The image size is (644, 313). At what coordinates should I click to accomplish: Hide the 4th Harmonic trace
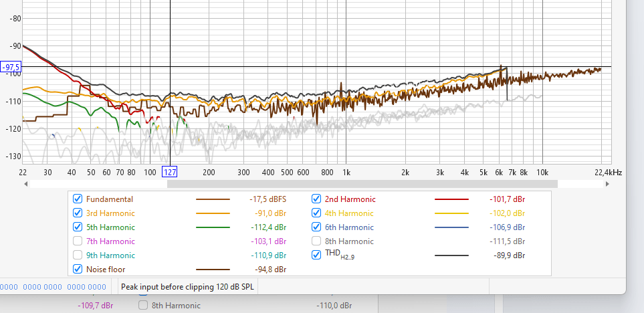coord(316,213)
